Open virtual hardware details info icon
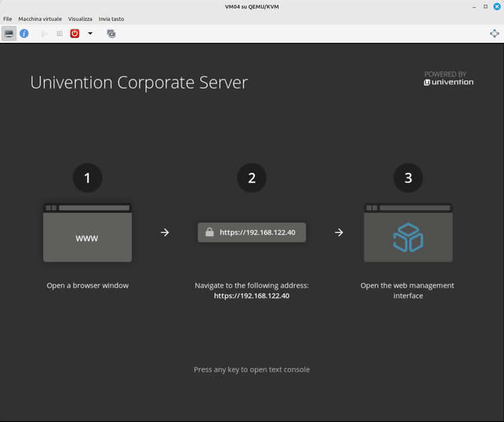The image size is (504, 422). [24, 33]
